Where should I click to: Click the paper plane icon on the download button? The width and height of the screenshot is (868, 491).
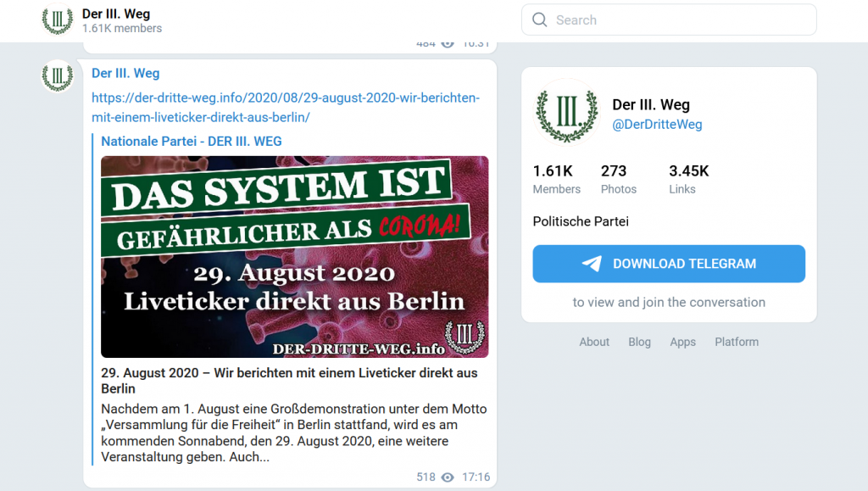coord(592,264)
